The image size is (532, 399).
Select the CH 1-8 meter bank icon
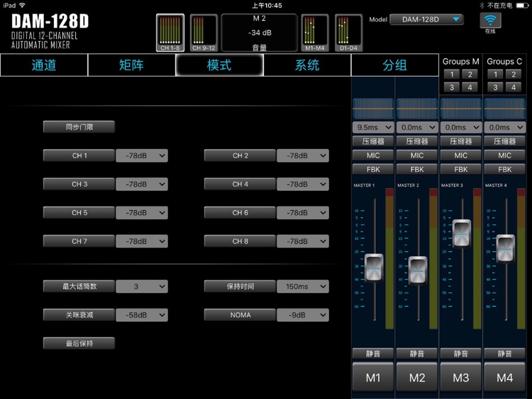[170, 33]
